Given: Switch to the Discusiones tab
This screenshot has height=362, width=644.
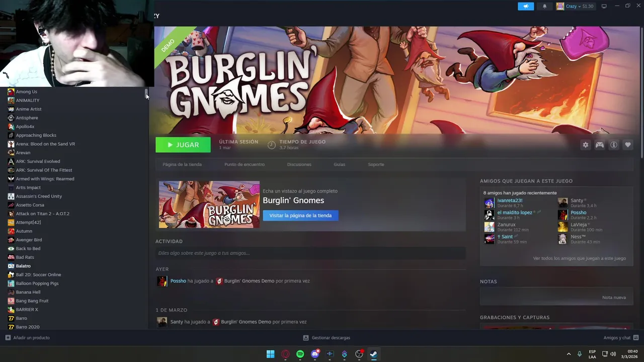Looking at the screenshot, I should coord(299,164).
